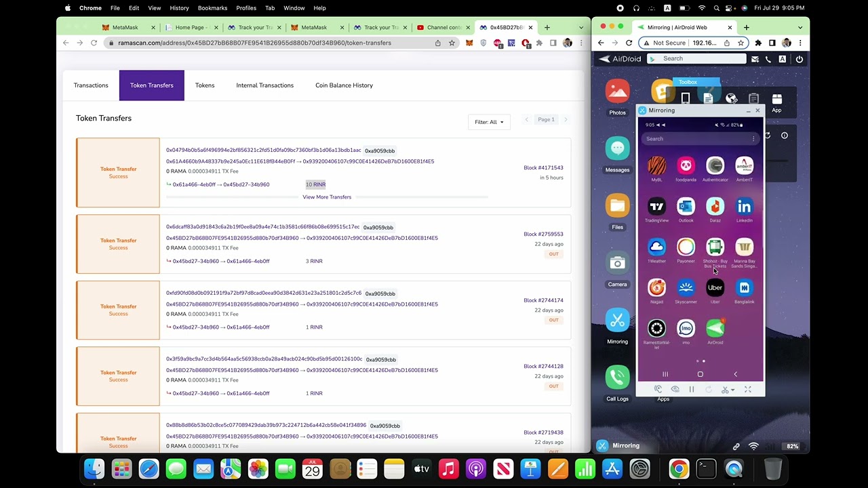Click the AirDroid power sign-out icon

coord(799,59)
